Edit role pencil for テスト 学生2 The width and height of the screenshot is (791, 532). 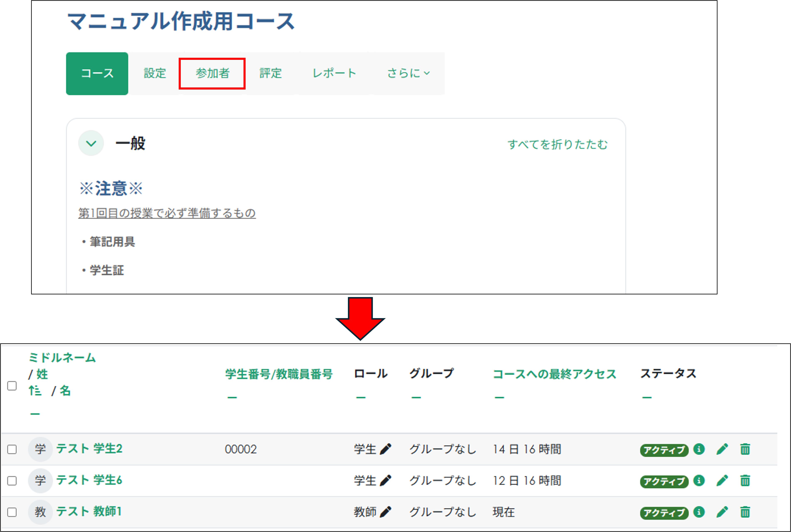[x=385, y=449]
